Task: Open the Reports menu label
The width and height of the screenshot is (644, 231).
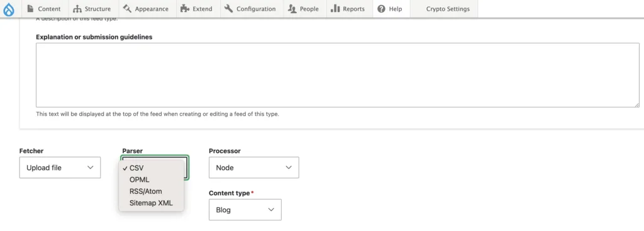Action: tap(353, 9)
